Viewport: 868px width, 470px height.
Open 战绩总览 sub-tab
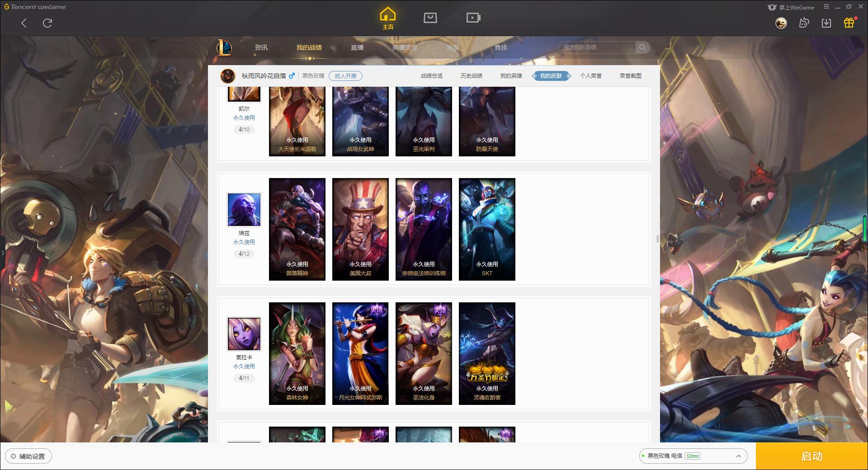pyautogui.click(x=432, y=76)
